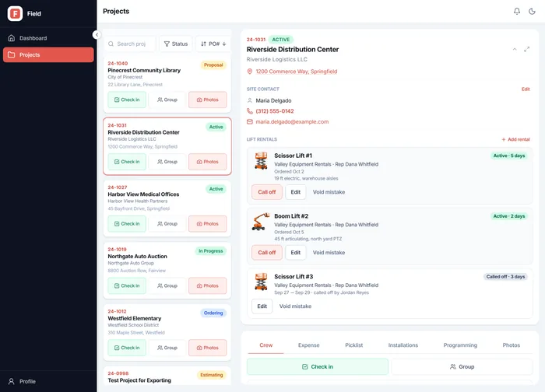Open Photos for Northgate Auto Auction
Viewport: 545px width, 392px height.
[208, 285]
